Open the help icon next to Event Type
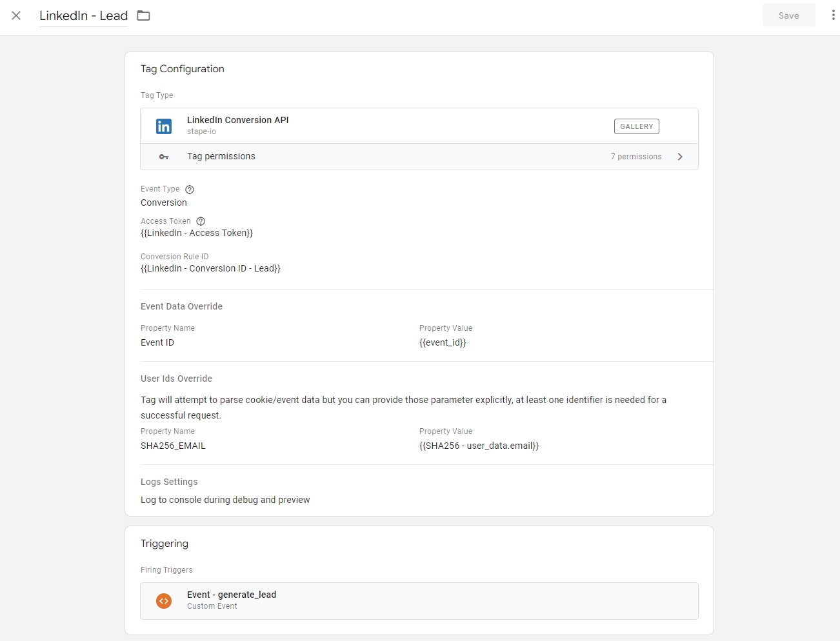 [190, 190]
